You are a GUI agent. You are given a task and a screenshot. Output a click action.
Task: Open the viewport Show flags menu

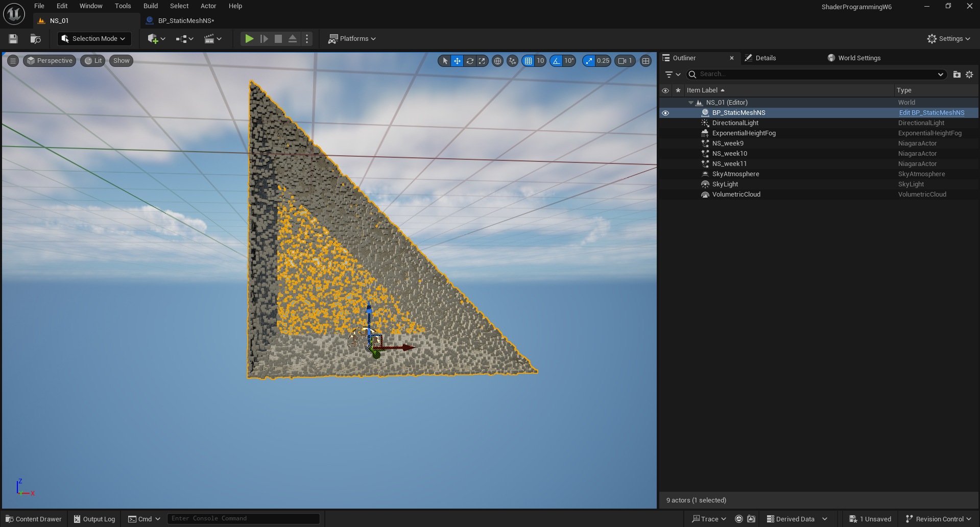[x=121, y=61]
